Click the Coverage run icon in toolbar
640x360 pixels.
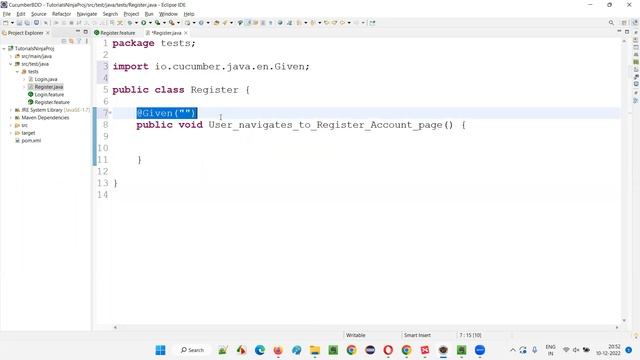158,23
